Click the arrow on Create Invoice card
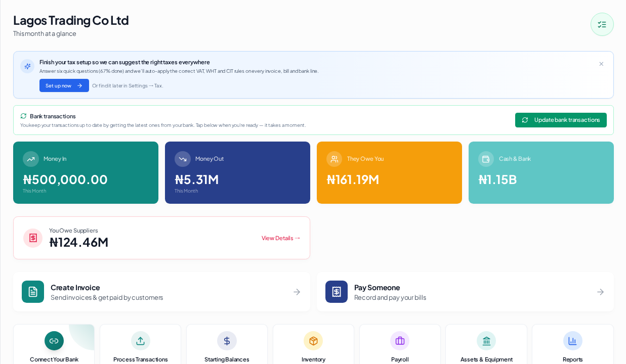 (x=297, y=292)
